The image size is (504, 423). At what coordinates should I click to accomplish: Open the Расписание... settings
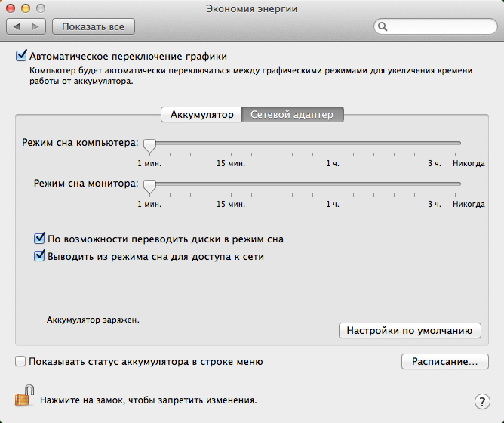coord(444,362)
